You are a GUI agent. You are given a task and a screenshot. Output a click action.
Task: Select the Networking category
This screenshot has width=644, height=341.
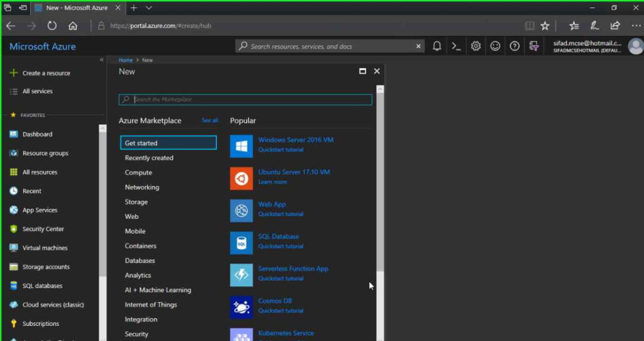click(142, 187)
